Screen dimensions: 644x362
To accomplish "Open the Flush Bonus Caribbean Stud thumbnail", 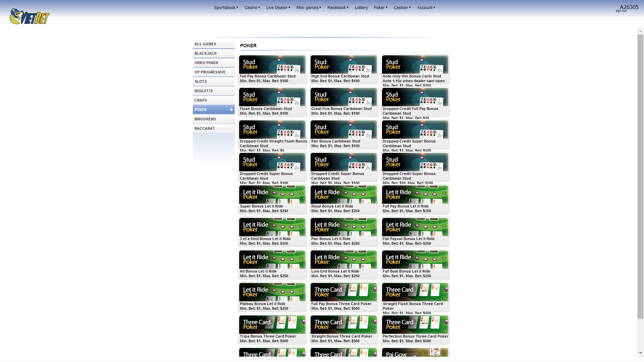I will [272, 97].
